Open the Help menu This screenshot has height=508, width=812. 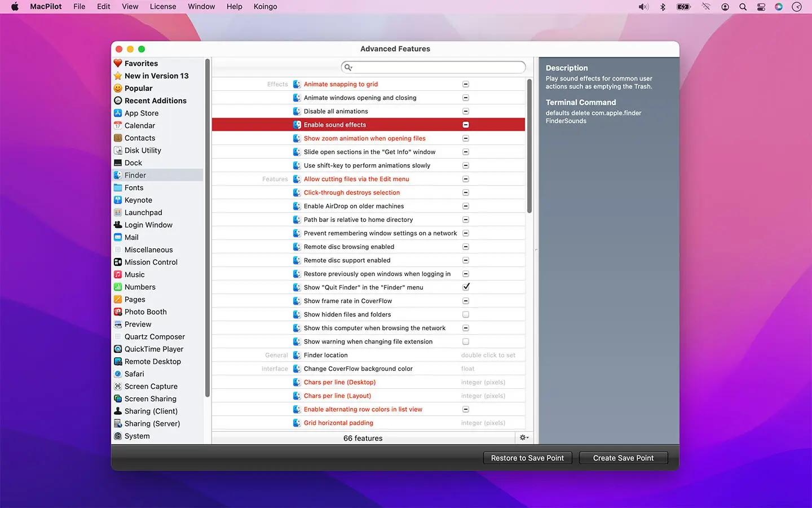[235, 7]
